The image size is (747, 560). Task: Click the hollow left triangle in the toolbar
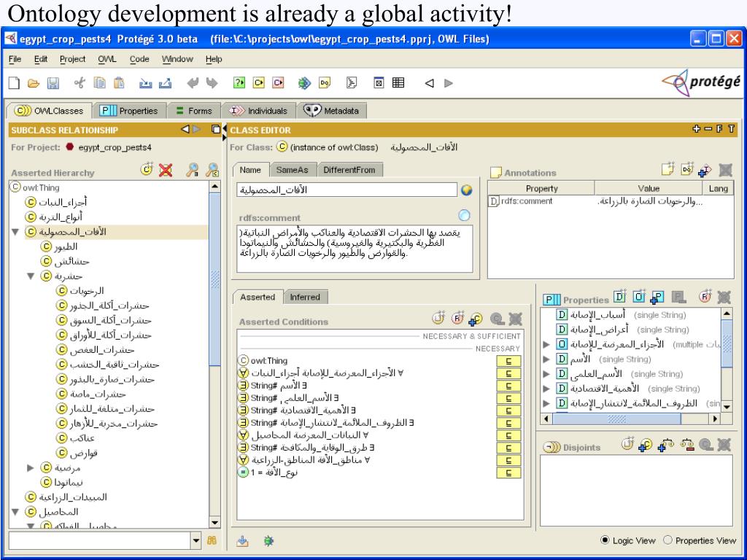[429, 83]
